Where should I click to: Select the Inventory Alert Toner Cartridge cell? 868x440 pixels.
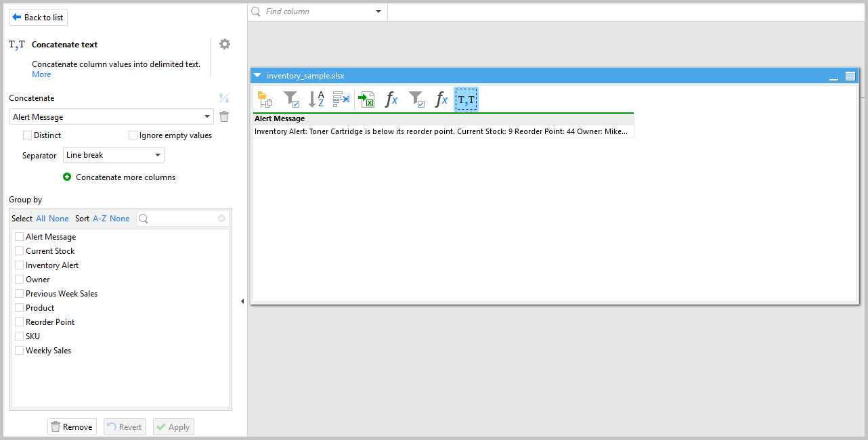[443, 131]
